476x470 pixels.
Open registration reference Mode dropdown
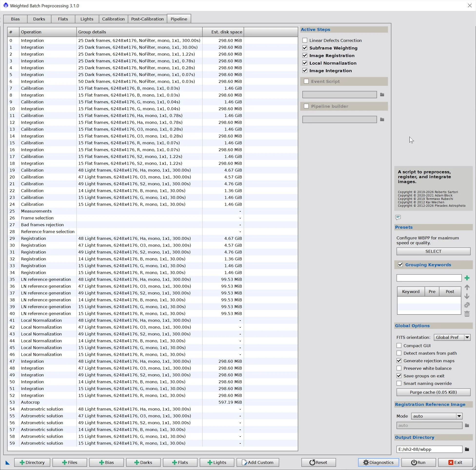[x=436, y=416]
